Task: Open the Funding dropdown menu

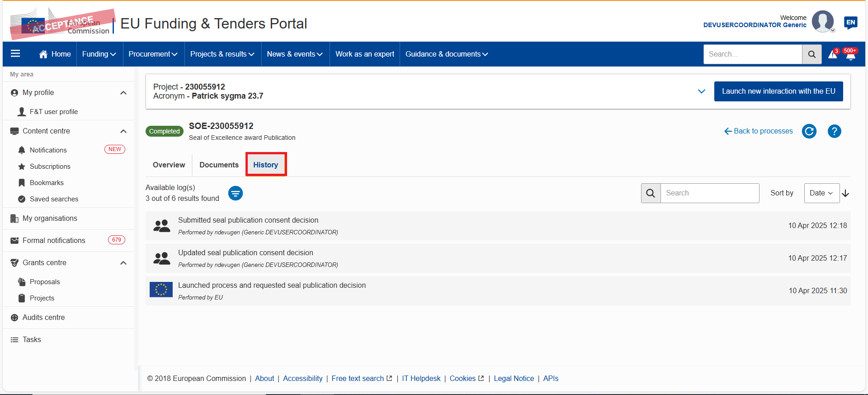Action: (x=99, y=54)
